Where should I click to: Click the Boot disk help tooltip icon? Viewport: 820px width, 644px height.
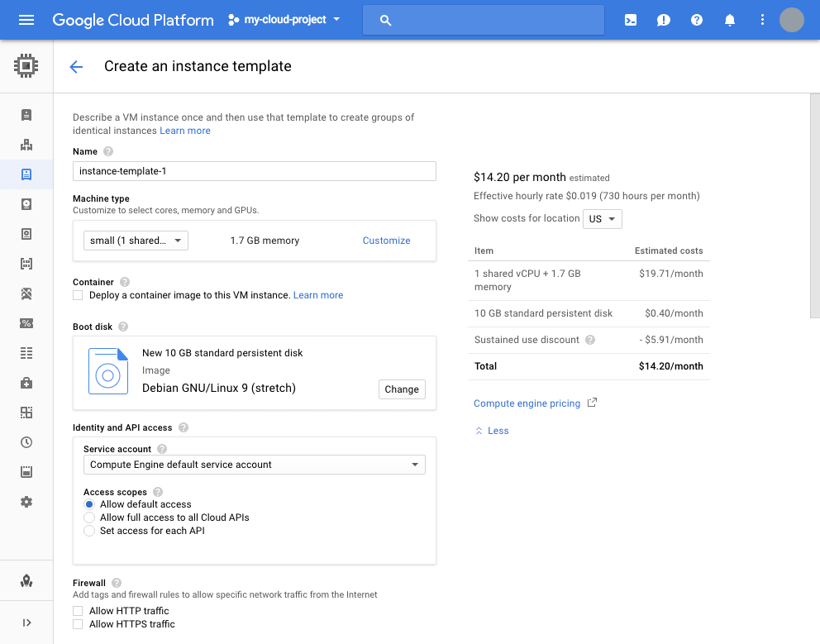click(123, 327)
